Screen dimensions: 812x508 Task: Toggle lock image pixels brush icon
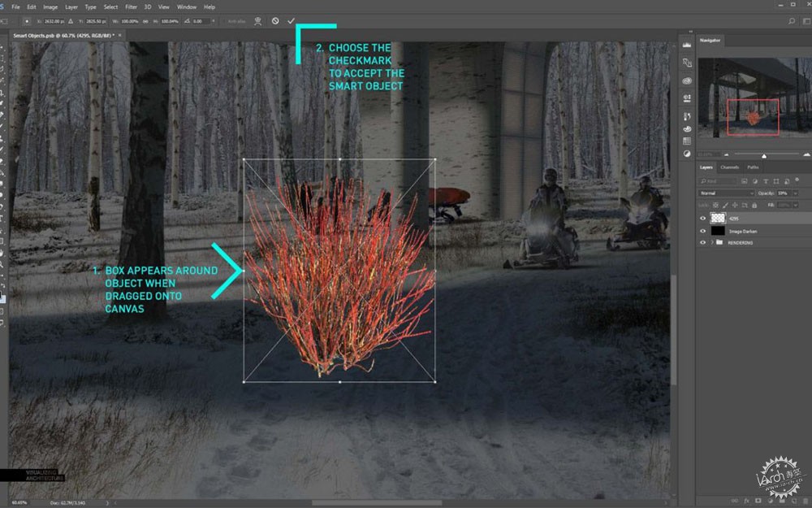click(x=725, y=206)
